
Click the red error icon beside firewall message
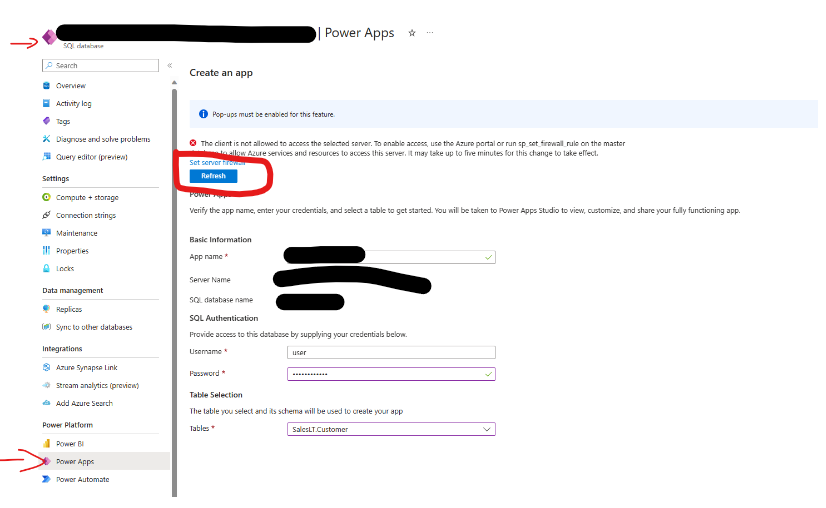(193, 143)
